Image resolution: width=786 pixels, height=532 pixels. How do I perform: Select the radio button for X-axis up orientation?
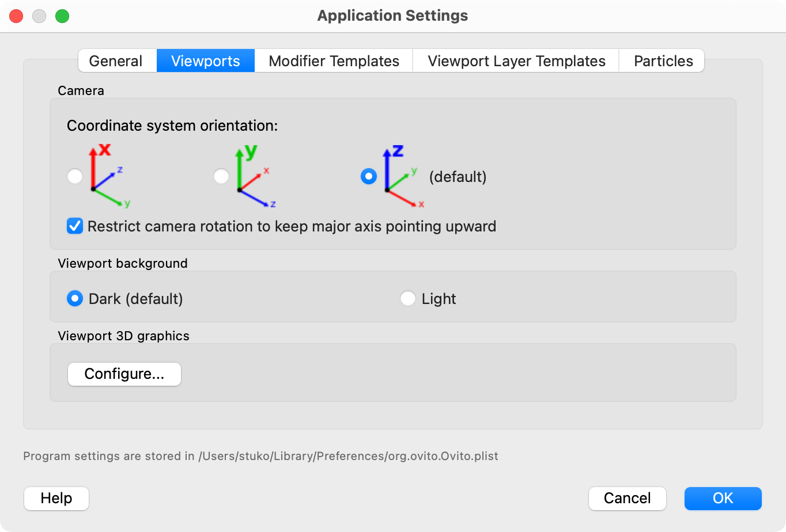click(75, 177)
